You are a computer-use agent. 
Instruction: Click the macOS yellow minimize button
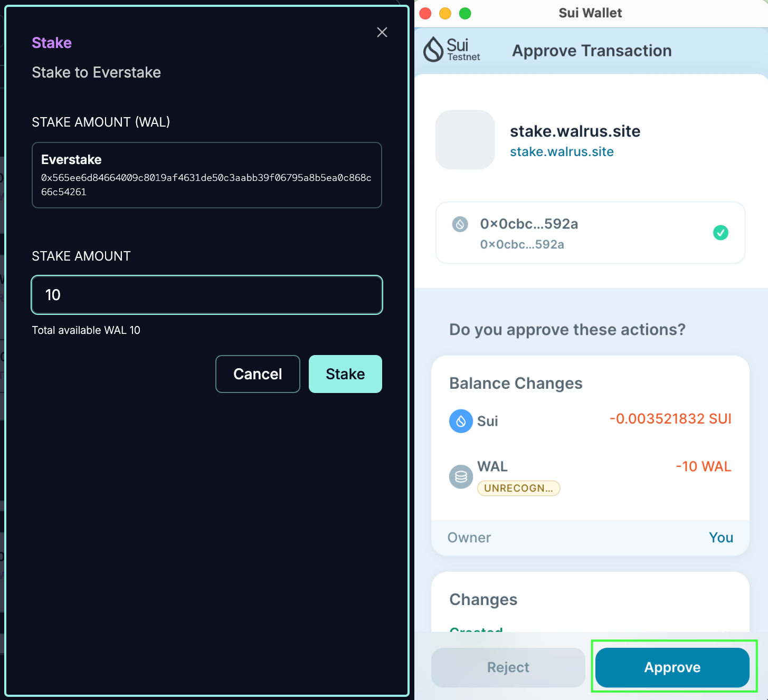tap(445, 13)
